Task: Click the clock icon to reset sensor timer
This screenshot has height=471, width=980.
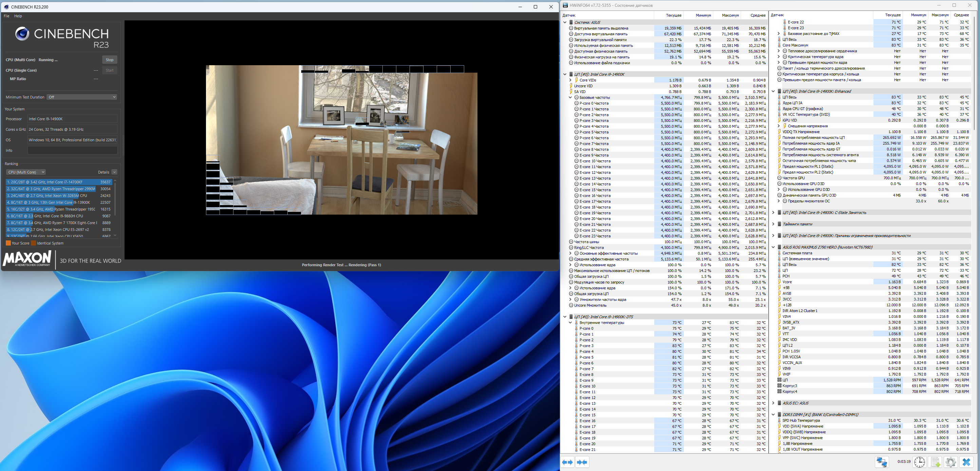Action: (x=920, y=462)
